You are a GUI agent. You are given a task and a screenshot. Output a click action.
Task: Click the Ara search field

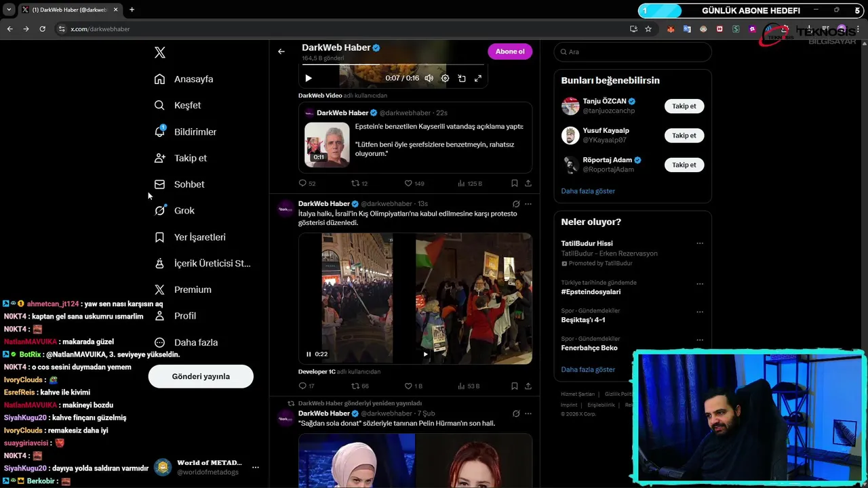(x=633, y=52)
